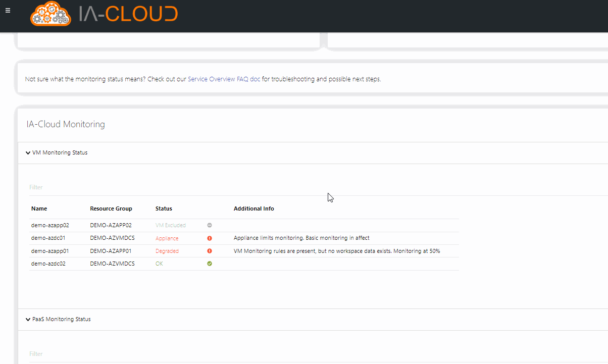Click the 'VM Excluded' status text

pos(171,225)
